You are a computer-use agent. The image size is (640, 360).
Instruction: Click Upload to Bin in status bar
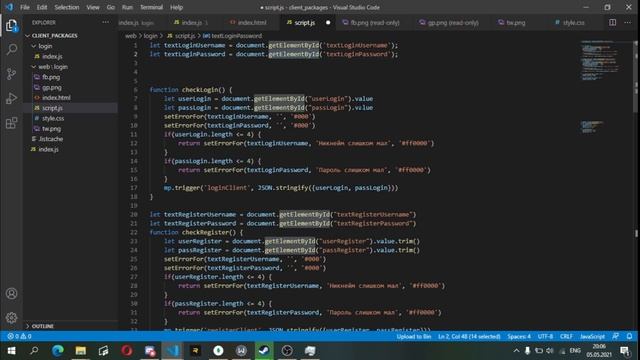pyautogui.click(x=413, y=336)
